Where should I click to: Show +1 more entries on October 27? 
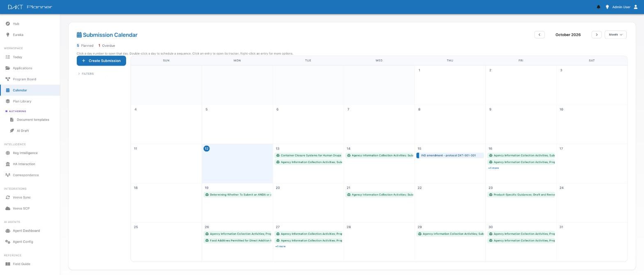click(x=280, y=246)
